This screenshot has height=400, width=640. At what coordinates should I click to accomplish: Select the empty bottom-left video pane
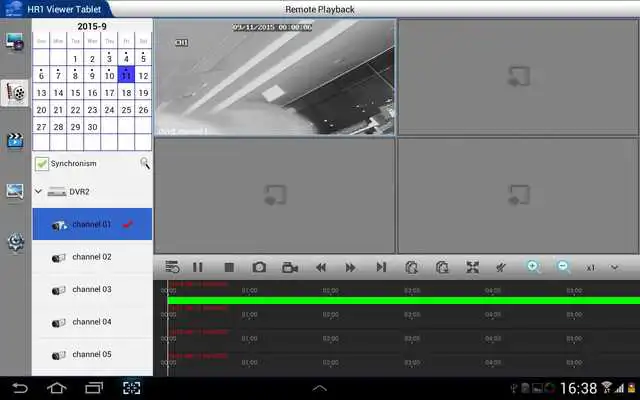point(275,196)
